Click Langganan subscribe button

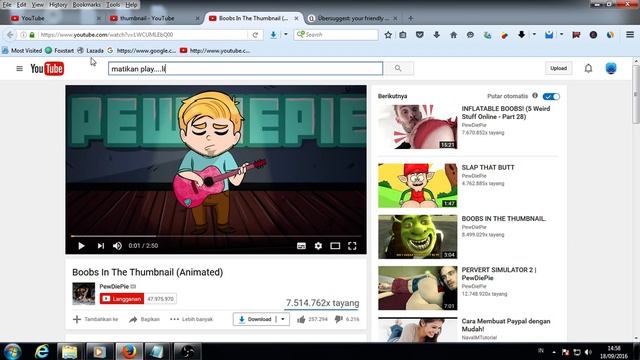pyautogui.click(x=122, y=299)
